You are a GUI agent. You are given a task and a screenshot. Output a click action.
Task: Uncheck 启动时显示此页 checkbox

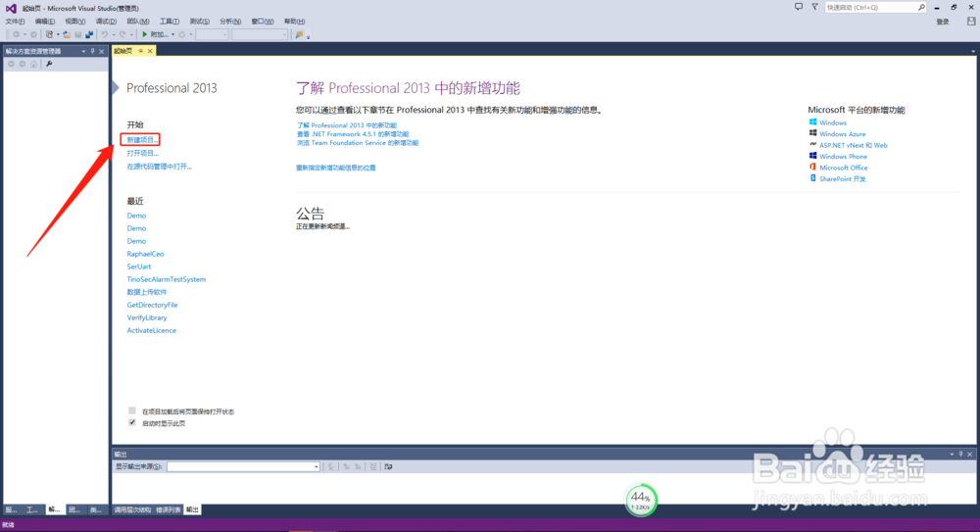[x=132, y=422]
